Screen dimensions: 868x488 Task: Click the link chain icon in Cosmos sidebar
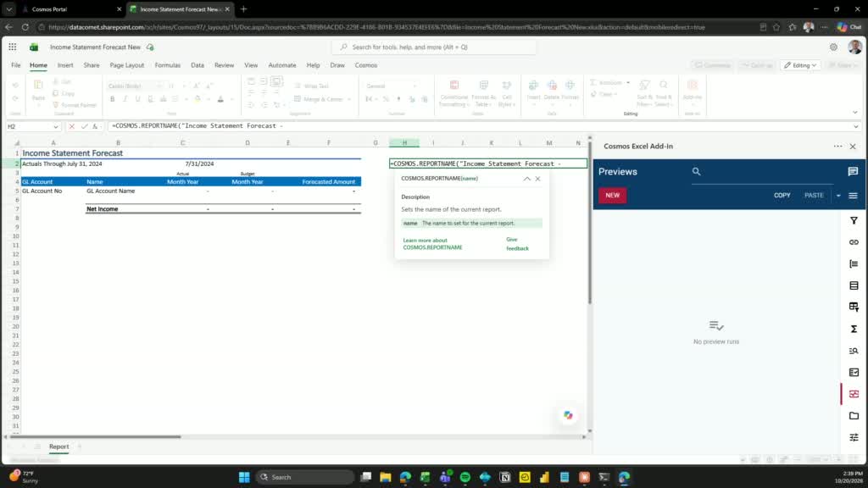tap(854, 242)
